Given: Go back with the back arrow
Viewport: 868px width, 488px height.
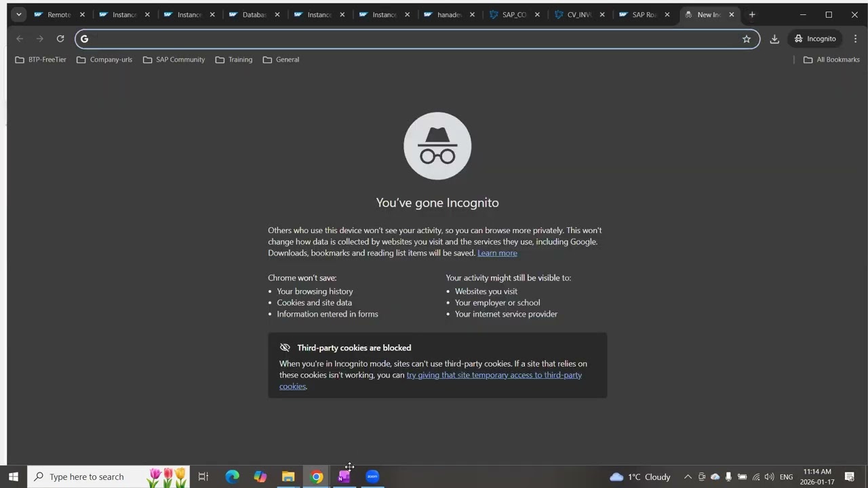Looking at the screenshot, I should tap(19, 39).
